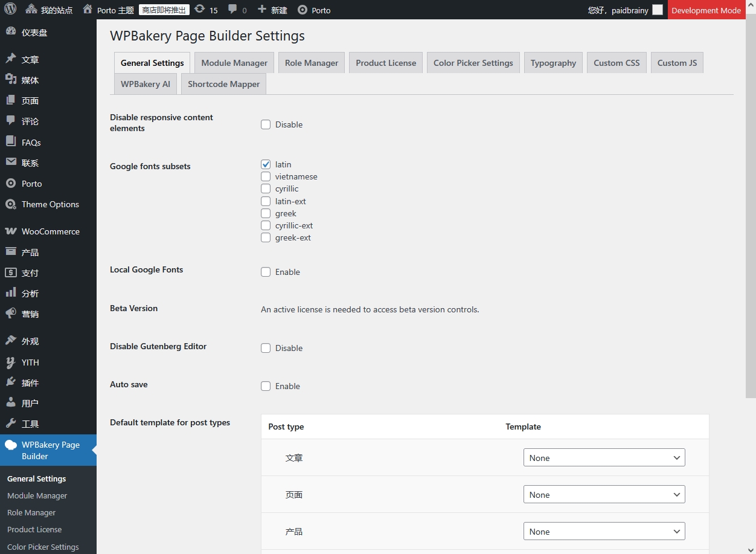Check the greek fonts subset
Screen dimensions: 756x554
(x=266, y=213)
